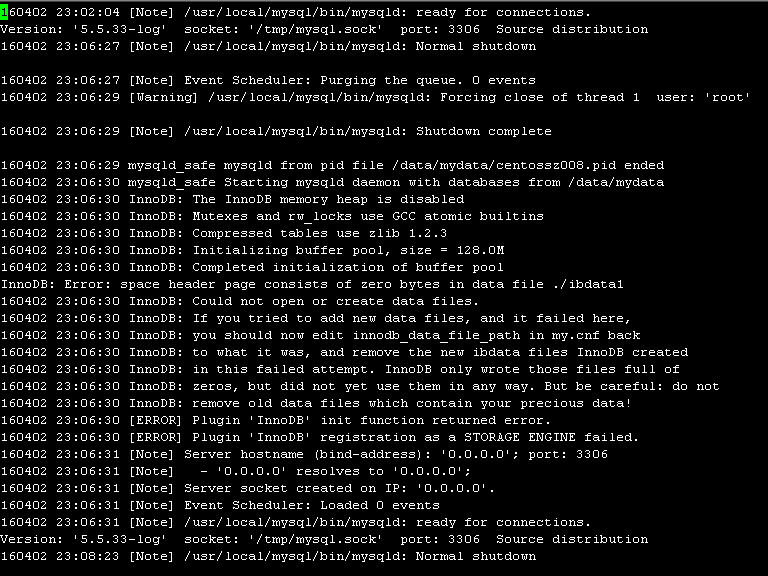The height and width of the screenshot is (576, 768).
Task: Click the 'space header page consists of zero bytes' error line
Action: coord(312,285)
